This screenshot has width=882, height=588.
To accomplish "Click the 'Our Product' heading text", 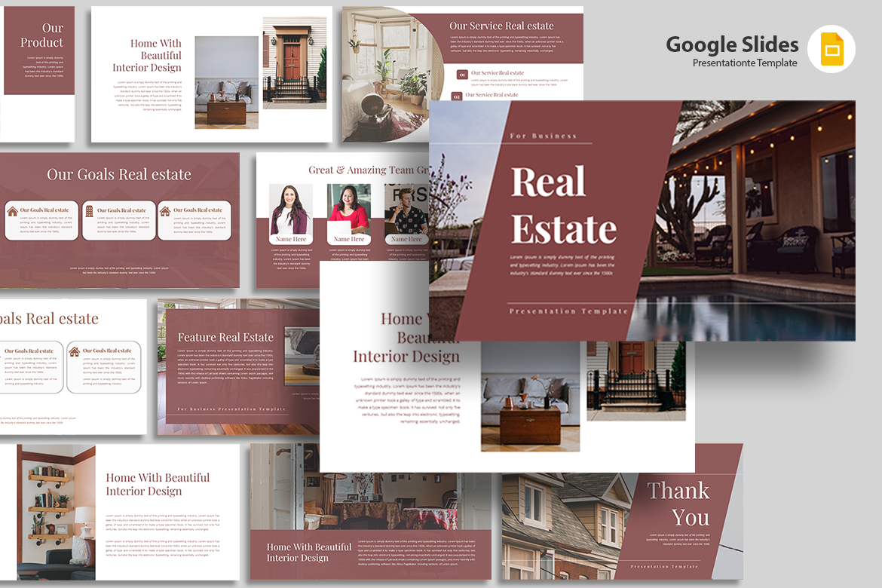I will tap(41, 35).
